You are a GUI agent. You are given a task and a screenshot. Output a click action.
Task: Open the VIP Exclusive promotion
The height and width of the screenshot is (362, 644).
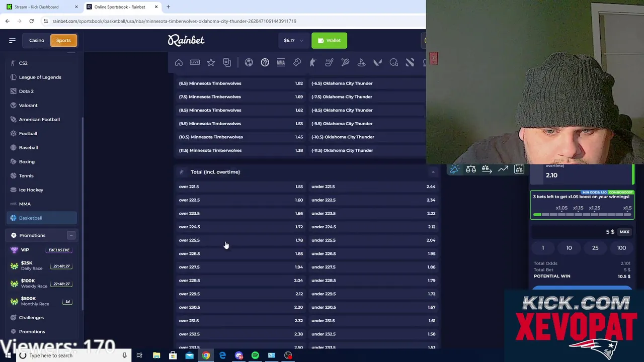click(x=42, y=250)
